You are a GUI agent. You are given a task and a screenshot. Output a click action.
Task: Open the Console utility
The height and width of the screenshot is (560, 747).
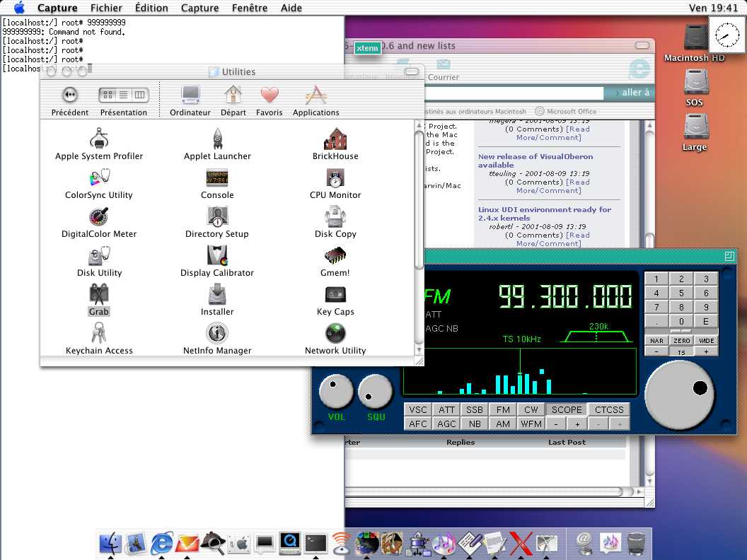(216, 178)
